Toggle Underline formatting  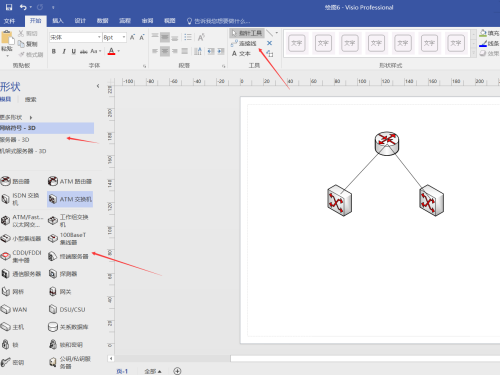pos(73,51)
